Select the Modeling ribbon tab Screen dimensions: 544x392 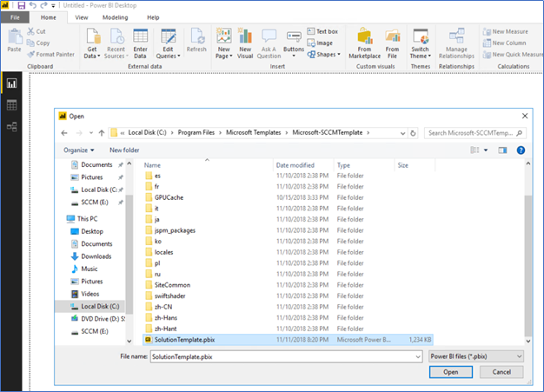click(x=116, y=17)
